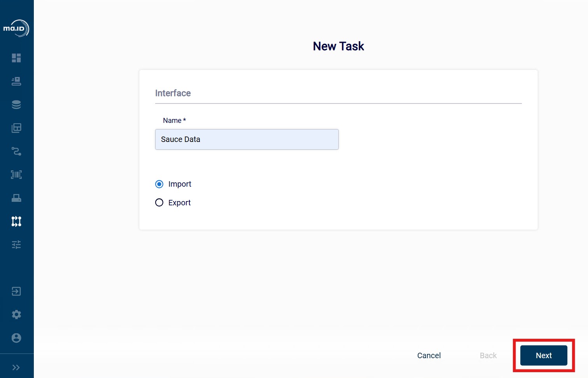Viewport: 588px width, 378px height.
Task: Select the Import radio button
Action: coord(159,184)
